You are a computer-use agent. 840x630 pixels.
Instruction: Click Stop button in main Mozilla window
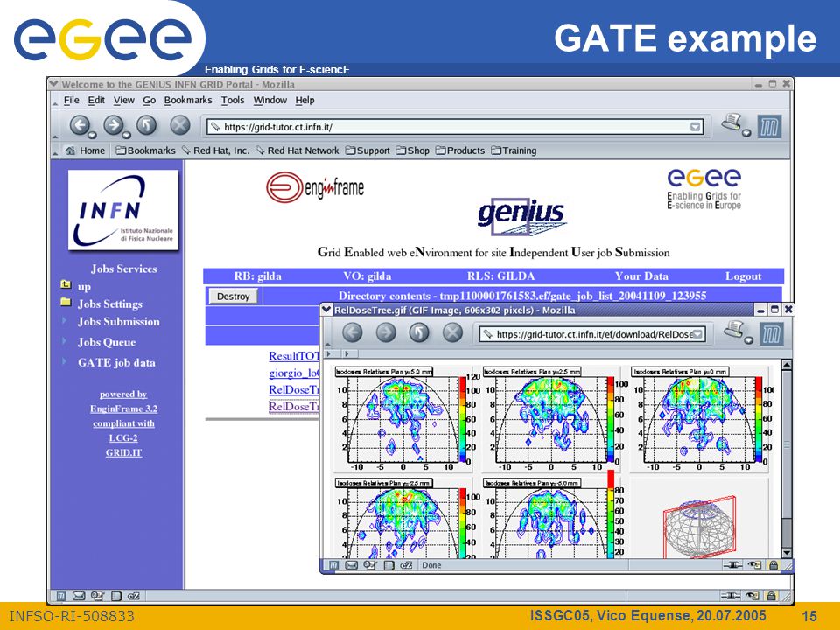(x=180, y=126)
